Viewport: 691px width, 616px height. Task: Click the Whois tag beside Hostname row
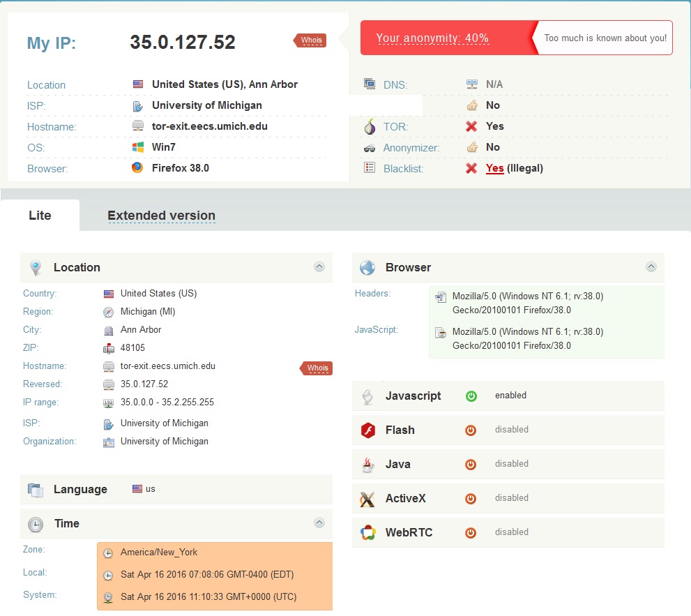pyautogui.click(x=317, y=368)
